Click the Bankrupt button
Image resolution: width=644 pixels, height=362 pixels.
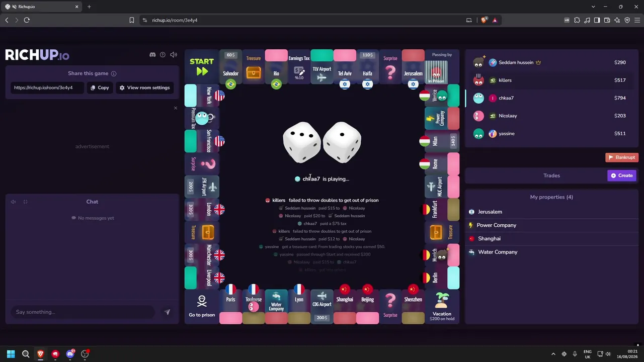pyautogui.click(x=622, y=157)
